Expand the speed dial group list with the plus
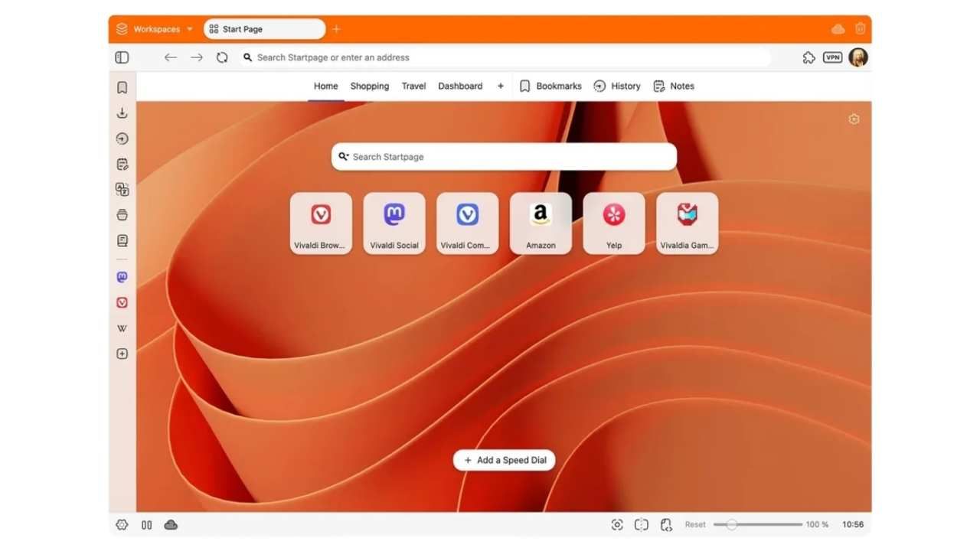The image size is (980, 551). coord(500,86)
